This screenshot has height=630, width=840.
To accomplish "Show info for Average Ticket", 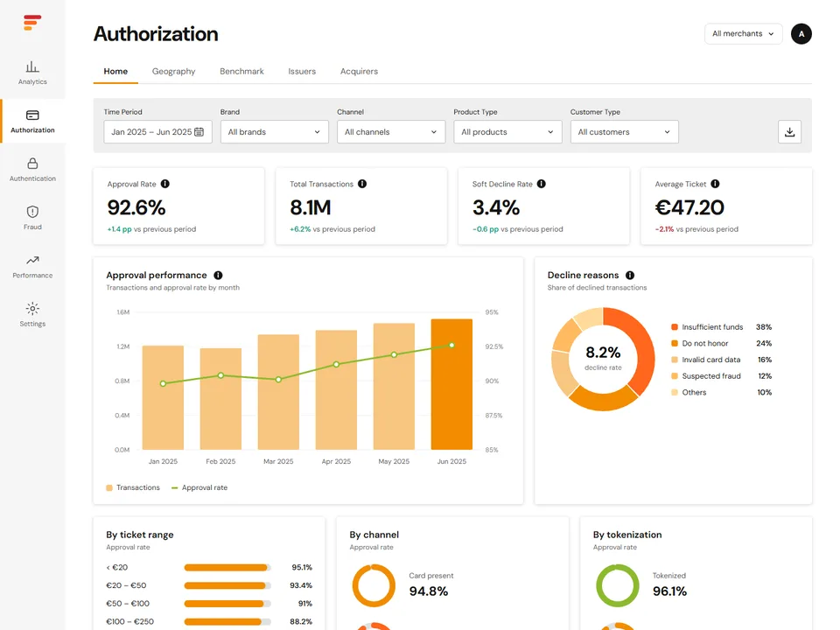I will pos(715,184).
